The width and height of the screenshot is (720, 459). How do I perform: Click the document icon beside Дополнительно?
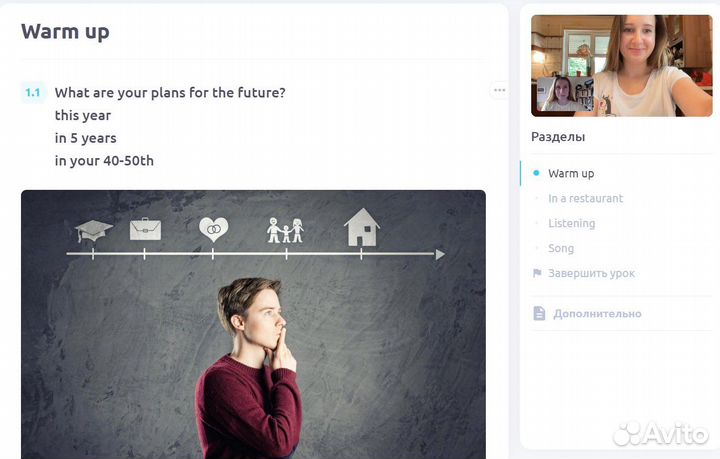coord(539,314)
